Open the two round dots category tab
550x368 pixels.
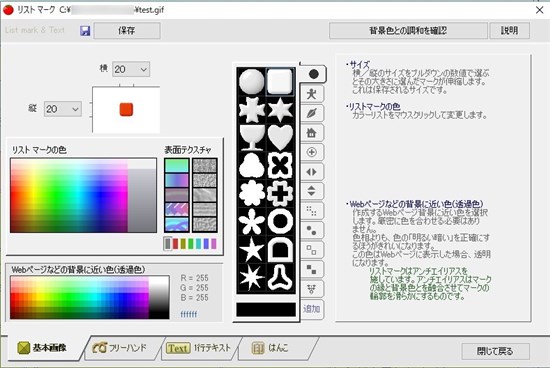(312, 230)
